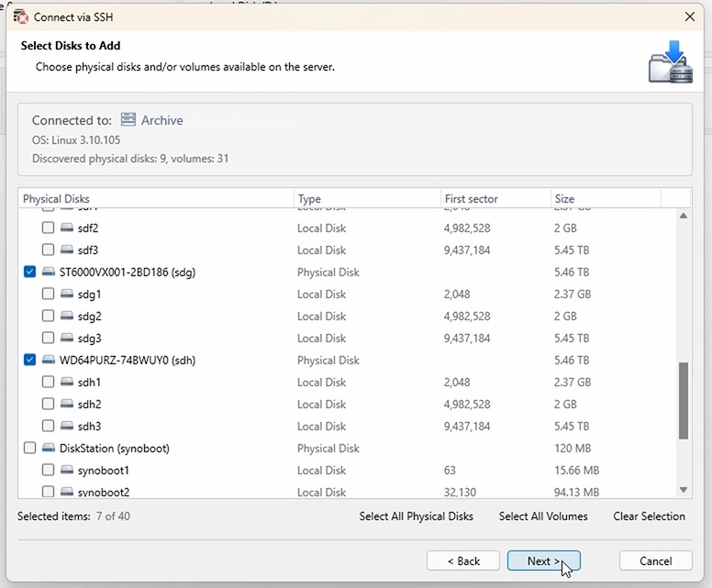Click the Next button

coord(543,560)
